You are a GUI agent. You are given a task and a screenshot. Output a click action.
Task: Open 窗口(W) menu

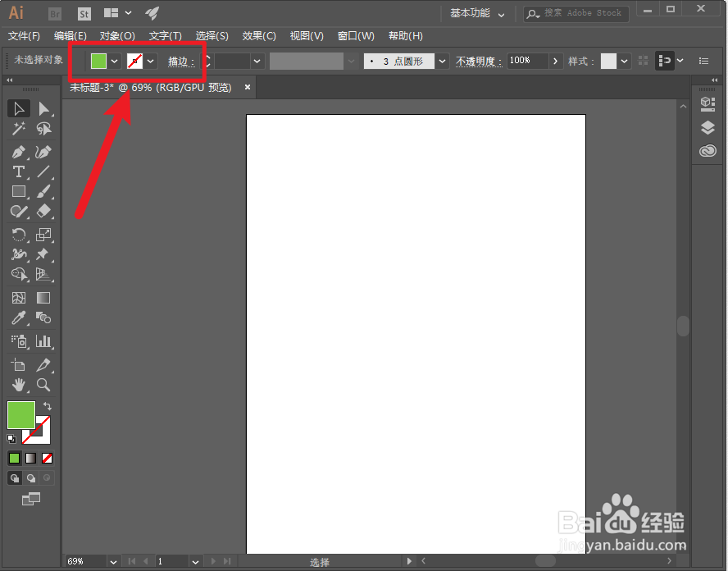(x=356, y=36)
